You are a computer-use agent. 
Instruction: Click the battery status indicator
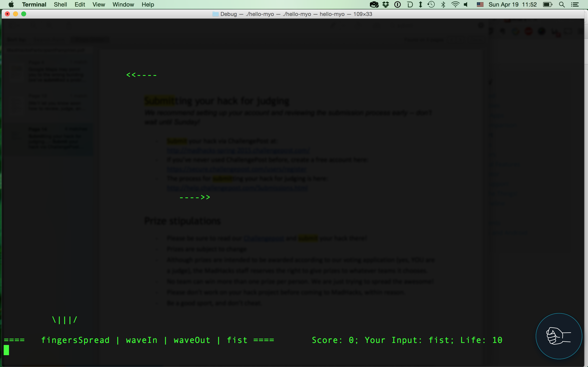pyautogui.click(x=548, y=5)
